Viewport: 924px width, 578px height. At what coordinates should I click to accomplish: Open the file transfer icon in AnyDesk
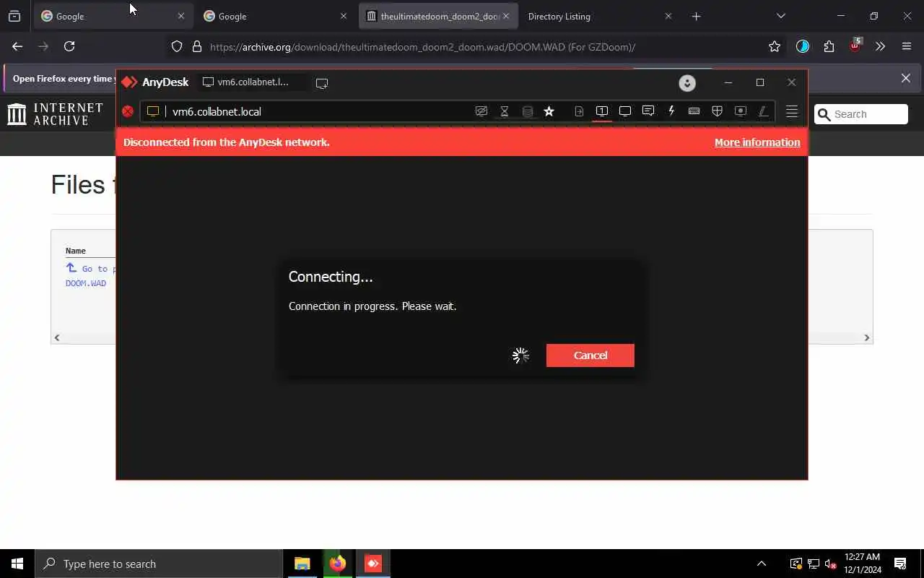click(579, 111)
